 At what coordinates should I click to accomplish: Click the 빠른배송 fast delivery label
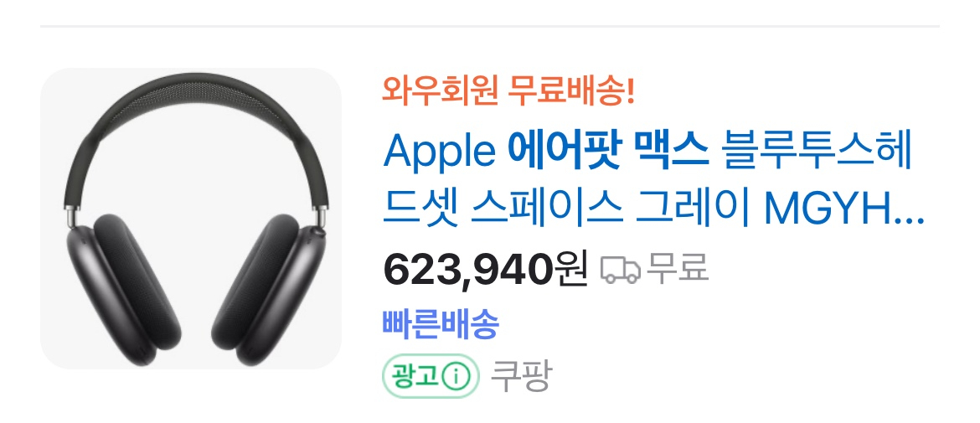[441, 323]
